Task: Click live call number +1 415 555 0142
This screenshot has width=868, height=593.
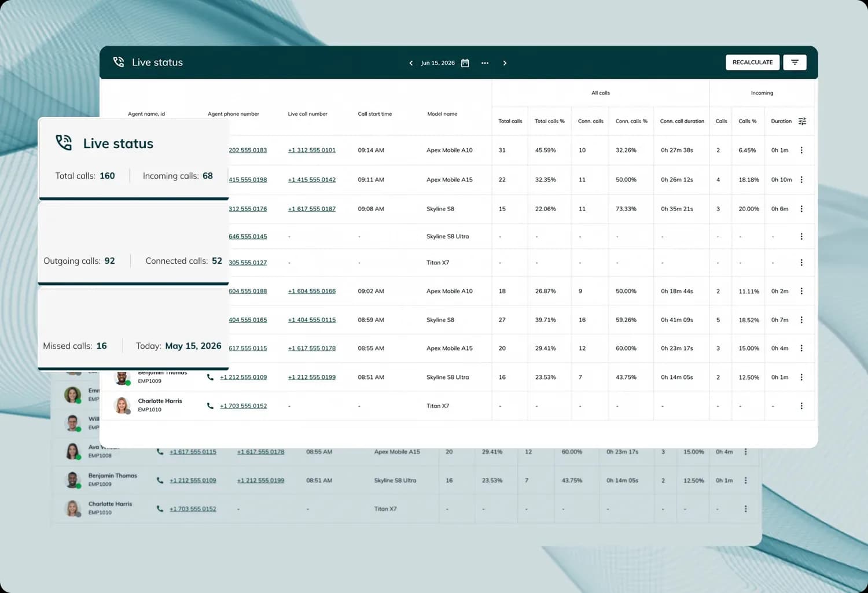Action: tap(312, 180)
